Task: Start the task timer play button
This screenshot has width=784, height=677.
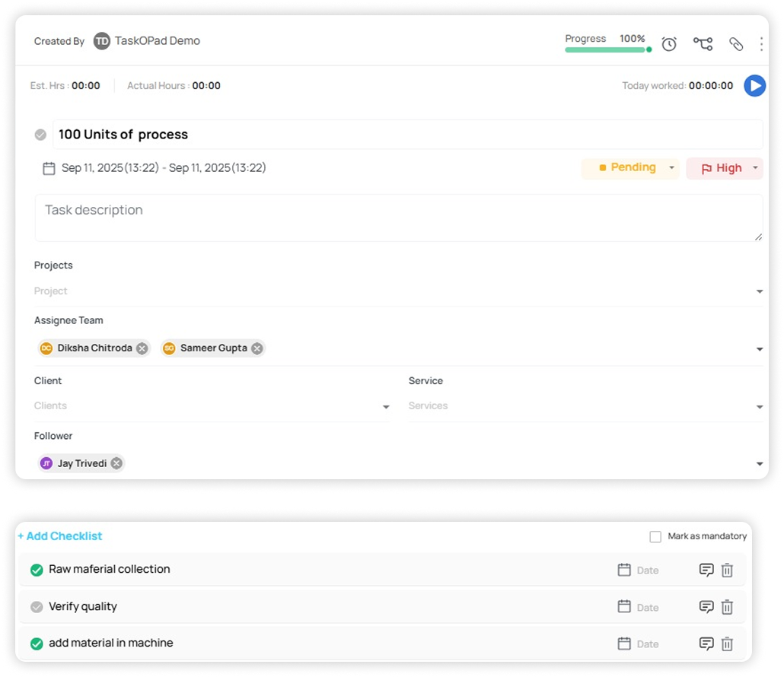Action: pyautogui.click(x=754, y=86)
